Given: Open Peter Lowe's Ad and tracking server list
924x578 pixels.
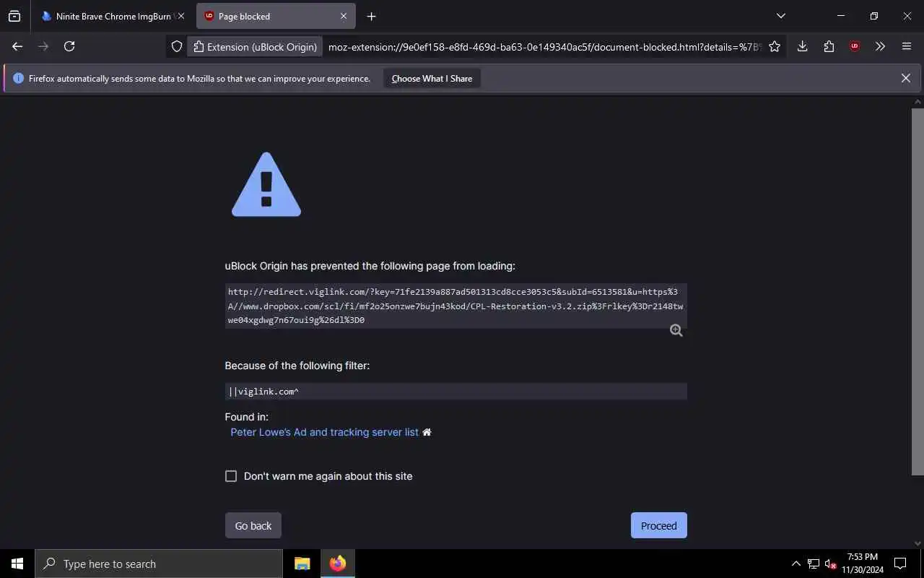Looking at the screenshot, I should point(324,432).
